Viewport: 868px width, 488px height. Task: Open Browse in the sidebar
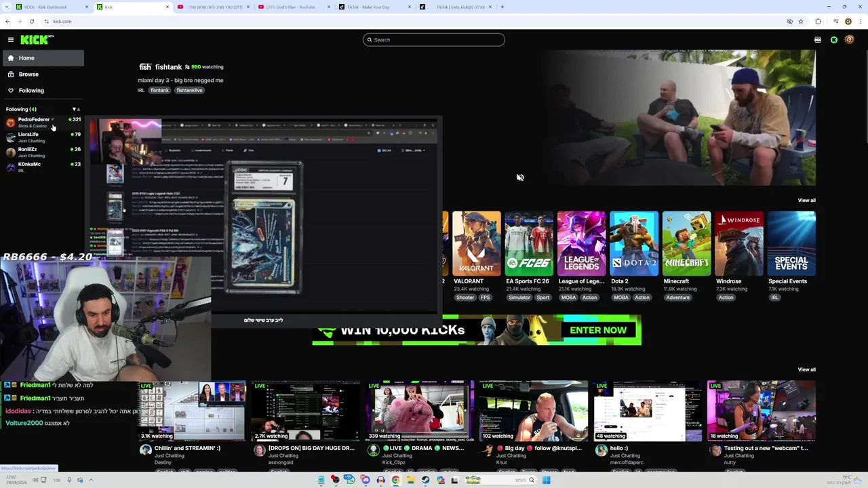43,75
